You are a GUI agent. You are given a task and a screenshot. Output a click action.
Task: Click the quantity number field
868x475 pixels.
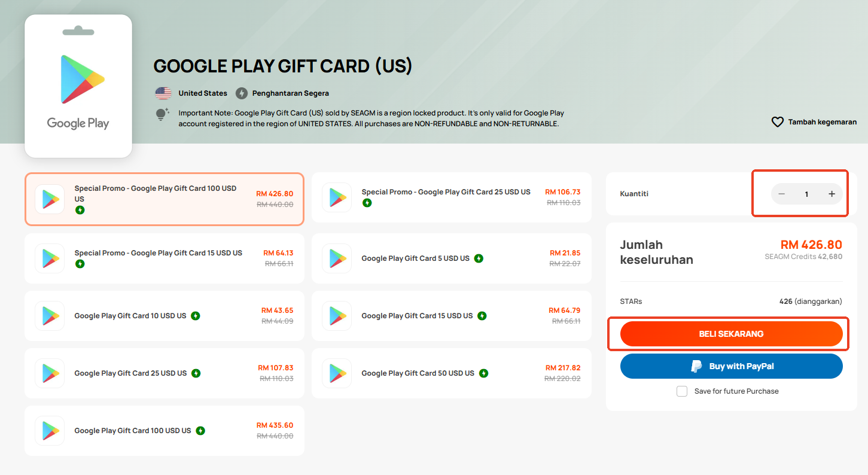click(x=806, y=194)
